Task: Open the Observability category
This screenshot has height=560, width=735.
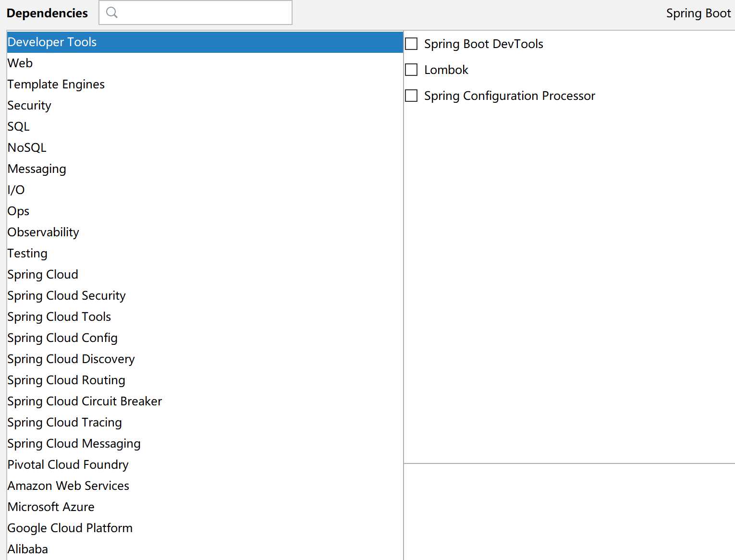Action: pyautogui.click(x=205, y=232)
